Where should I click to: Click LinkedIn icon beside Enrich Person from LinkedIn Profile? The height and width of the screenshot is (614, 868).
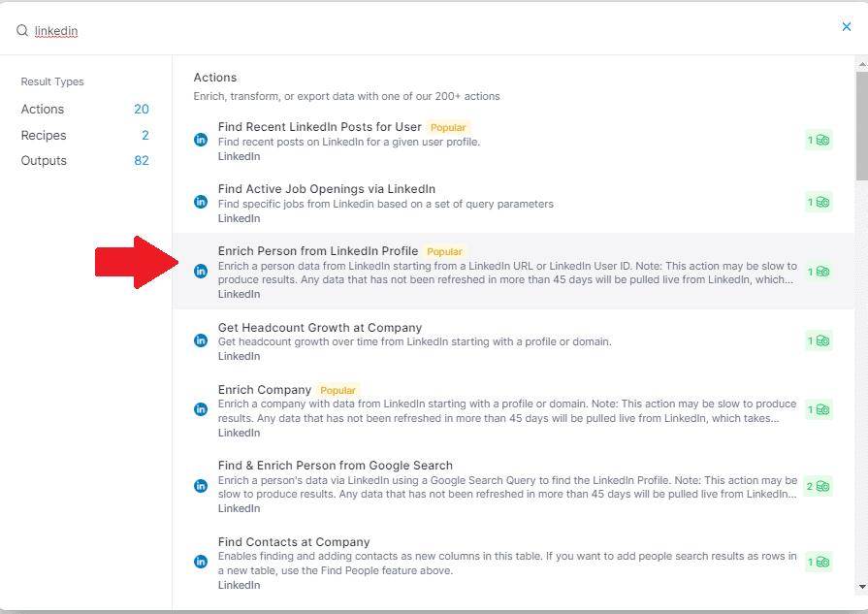pyautogui.click(x=201, y=271)
